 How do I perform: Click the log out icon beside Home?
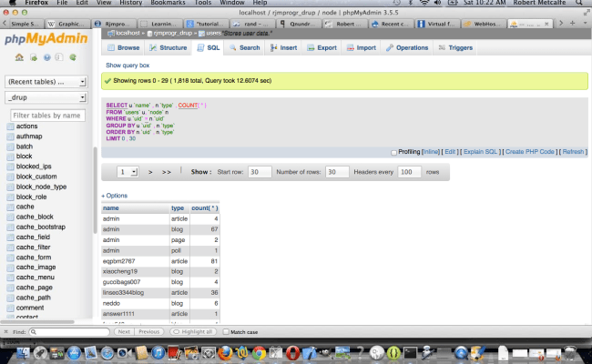34,57
